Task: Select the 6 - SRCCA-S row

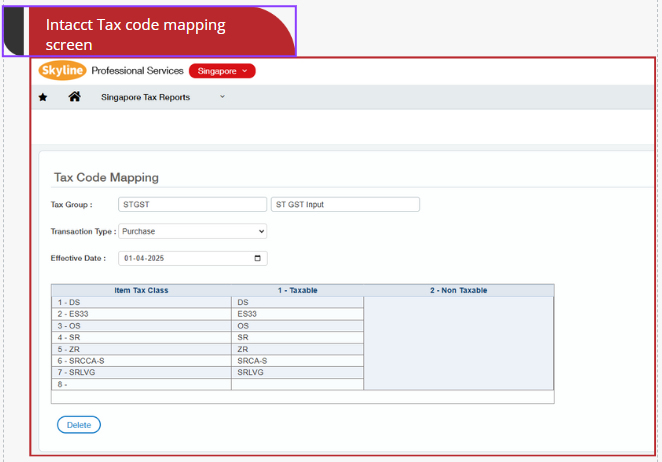Action: pyautogui.click(x=141, y=360)
